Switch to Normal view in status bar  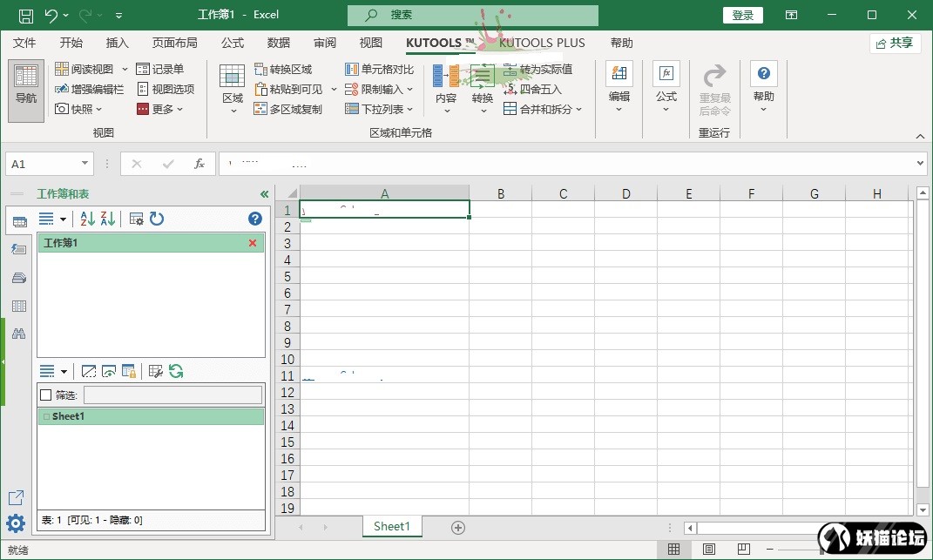click(673, 549)
